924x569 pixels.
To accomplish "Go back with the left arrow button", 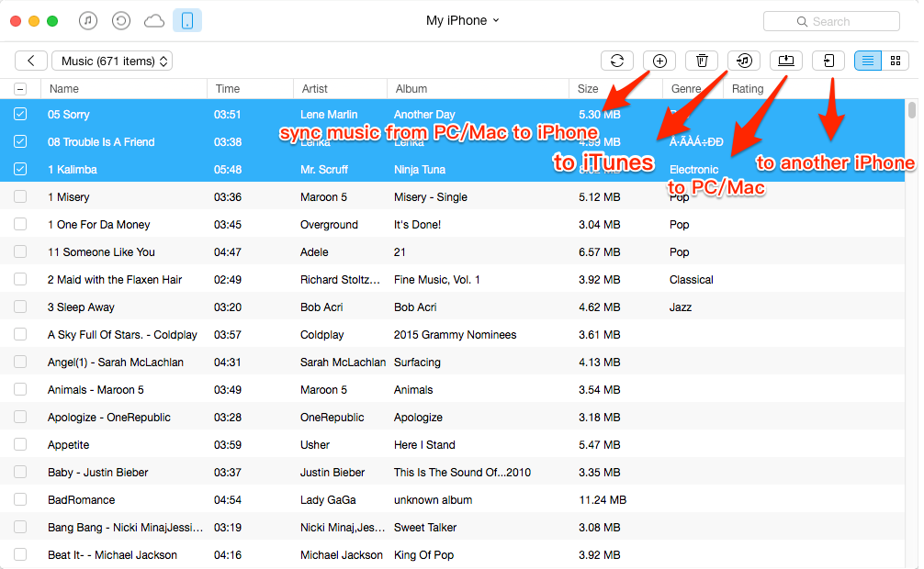I will (x=30, y=61).
